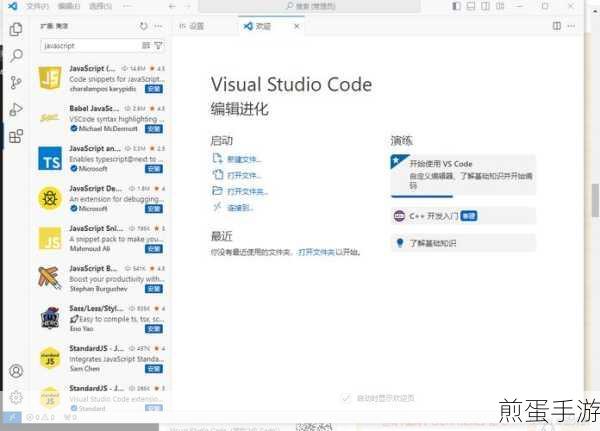Clear extension search results icon
The height and width of the screenshot is (431, 600).
146,46
